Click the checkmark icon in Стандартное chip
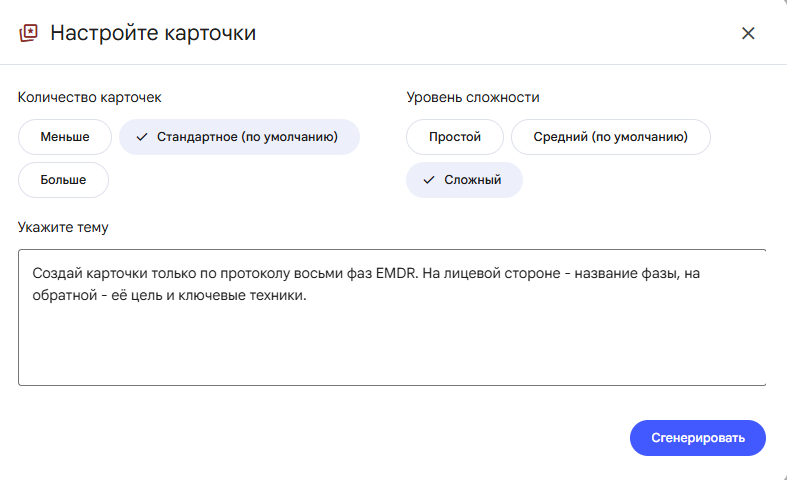Screen dimensions: 787x480 point(142,137)
